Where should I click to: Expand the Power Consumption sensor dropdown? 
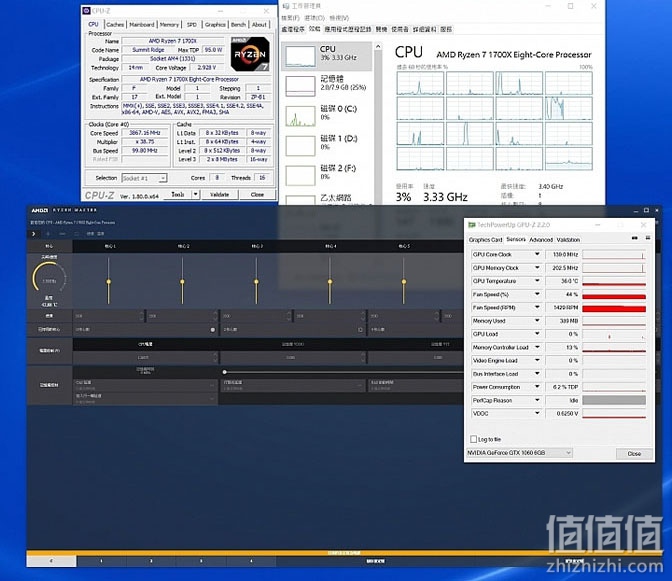537,387
